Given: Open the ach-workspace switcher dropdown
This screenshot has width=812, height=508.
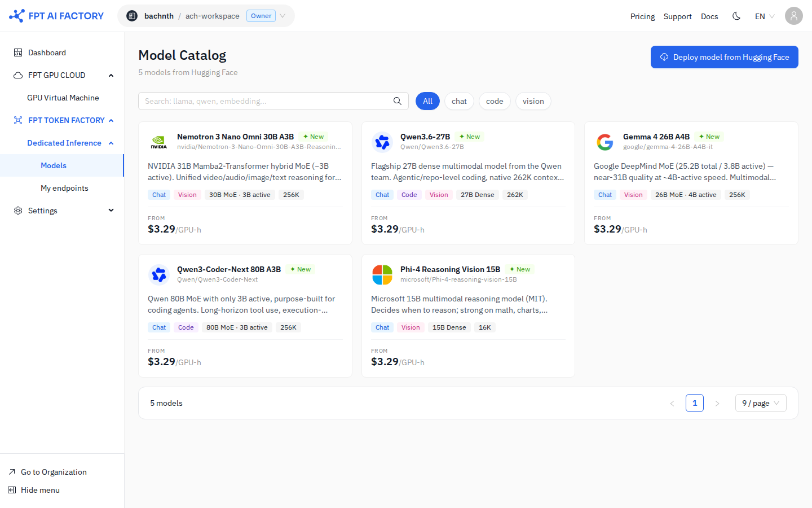Looking at the screenshot, I should click(x=206, y=16).
